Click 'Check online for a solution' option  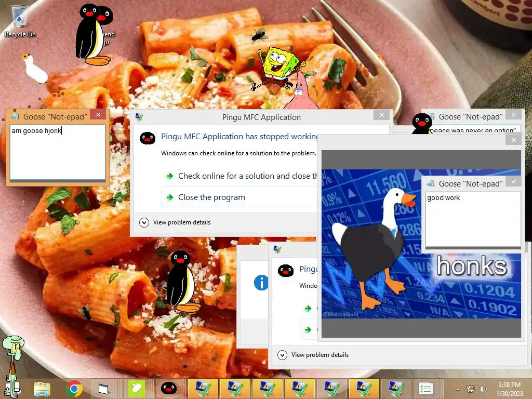tap(242, 176)
